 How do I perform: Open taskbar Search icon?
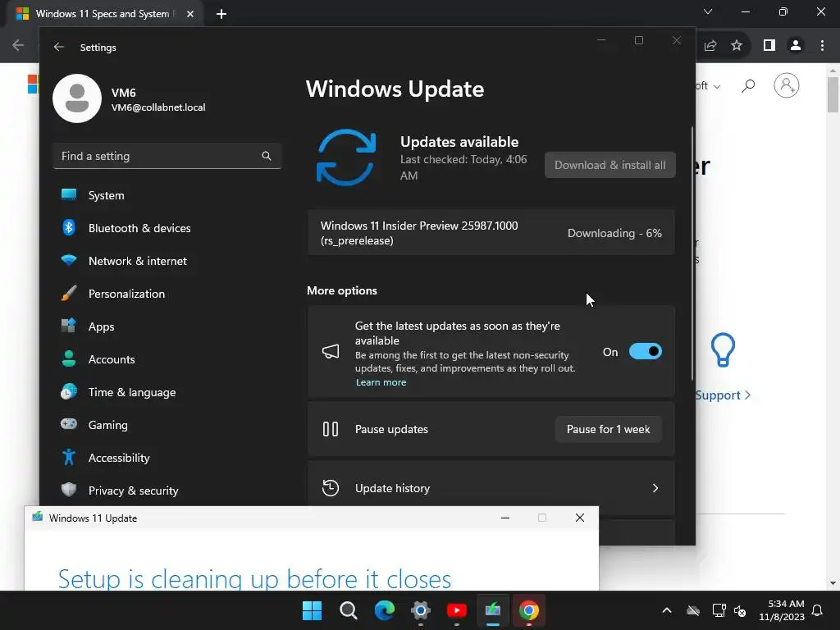pos(348,610)
